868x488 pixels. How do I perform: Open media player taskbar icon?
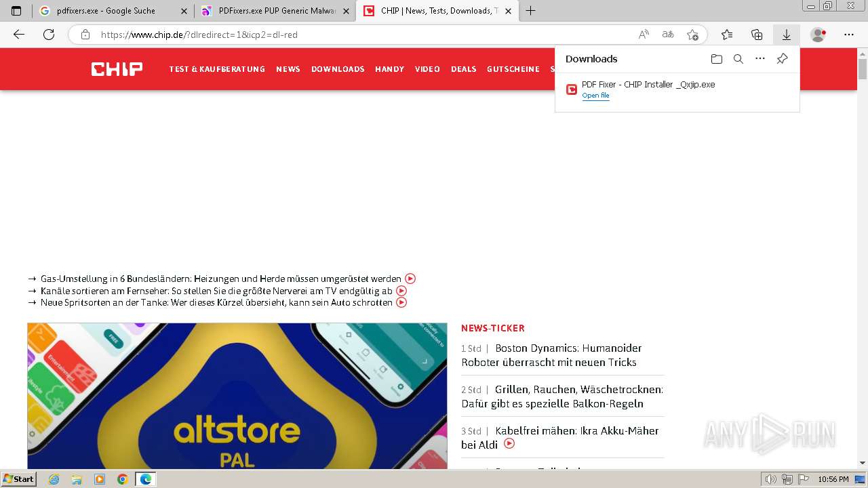pyautogui.click(x=100, y=479)
